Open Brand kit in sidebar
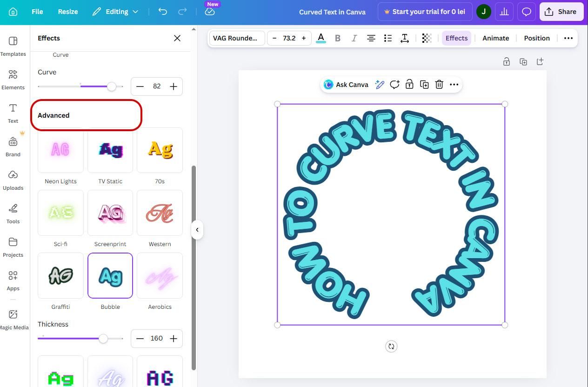The width and height of the screenshot is (588, 387). coord(13,147)
